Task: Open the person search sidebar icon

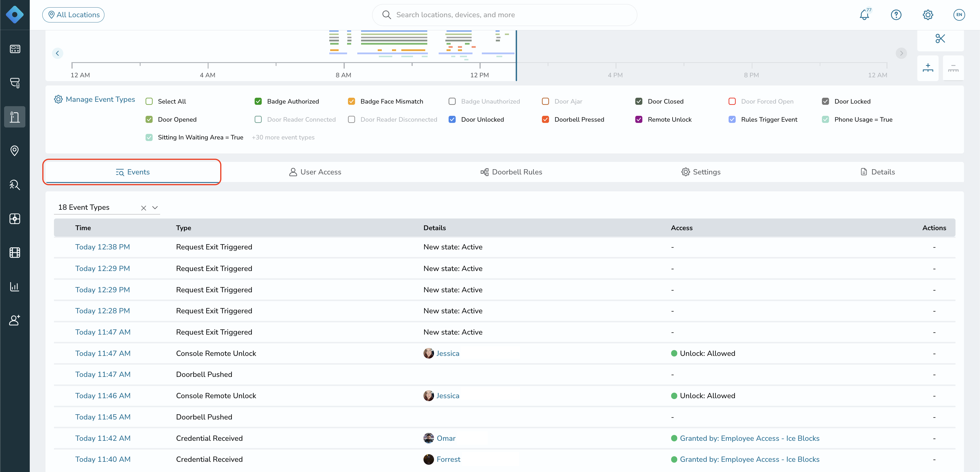Action: [15, 185]
